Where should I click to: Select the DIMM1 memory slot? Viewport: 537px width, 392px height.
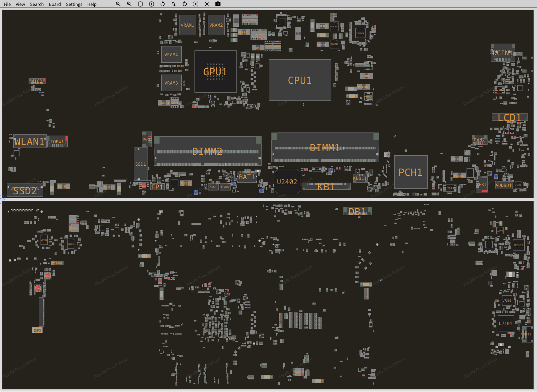click(325, 148)
